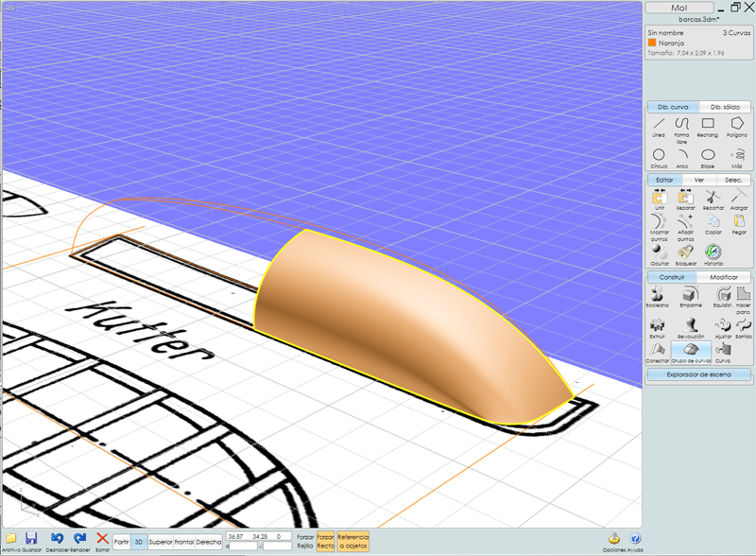Open the Historia history tool
Viewport: 756px width, 556px height.
(x=713, y=255)
